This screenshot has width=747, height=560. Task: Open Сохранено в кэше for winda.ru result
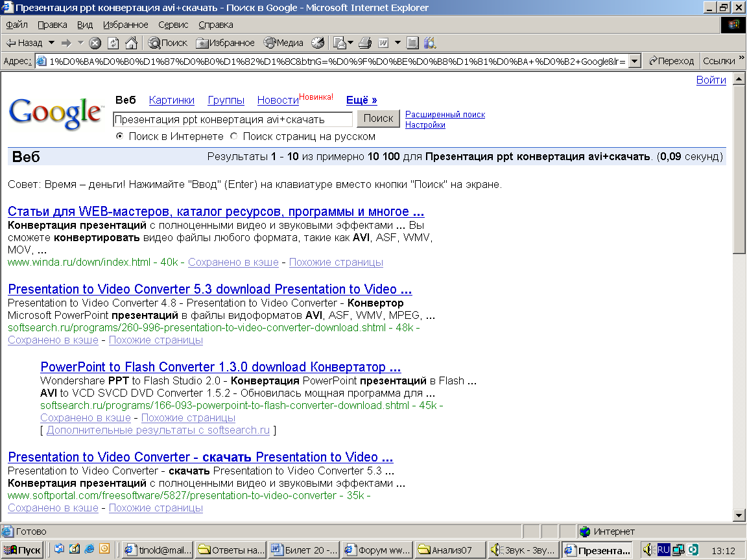point(233,262)
